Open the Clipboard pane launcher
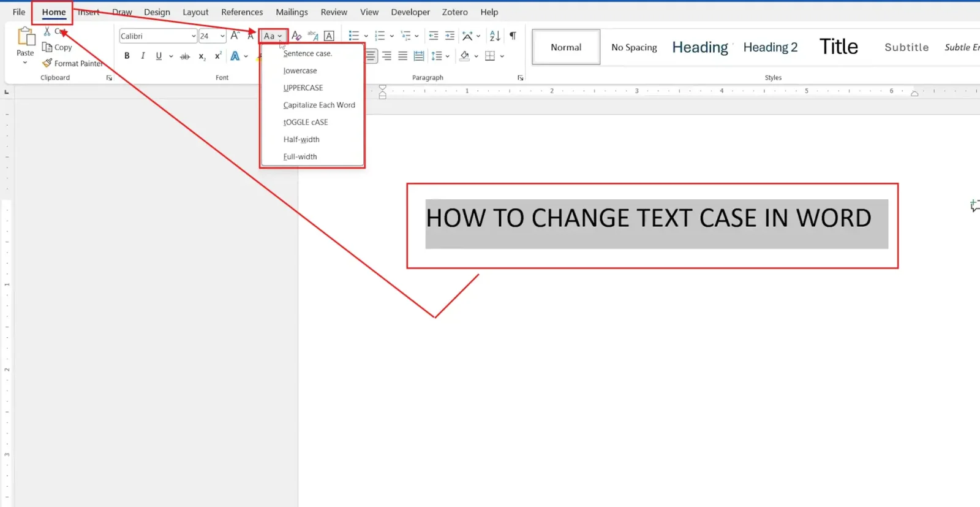The width and height of the screenshot is (980, 507). coord(109,78)
